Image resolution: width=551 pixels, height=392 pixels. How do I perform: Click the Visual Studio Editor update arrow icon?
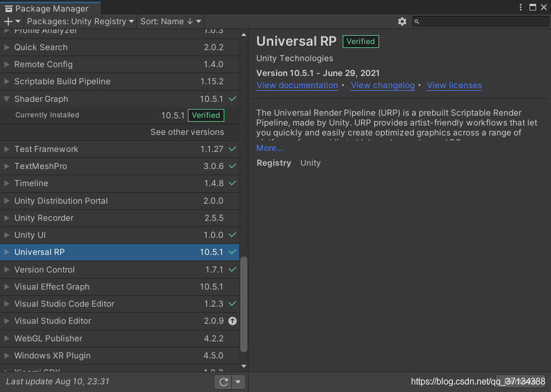point(233,320)
